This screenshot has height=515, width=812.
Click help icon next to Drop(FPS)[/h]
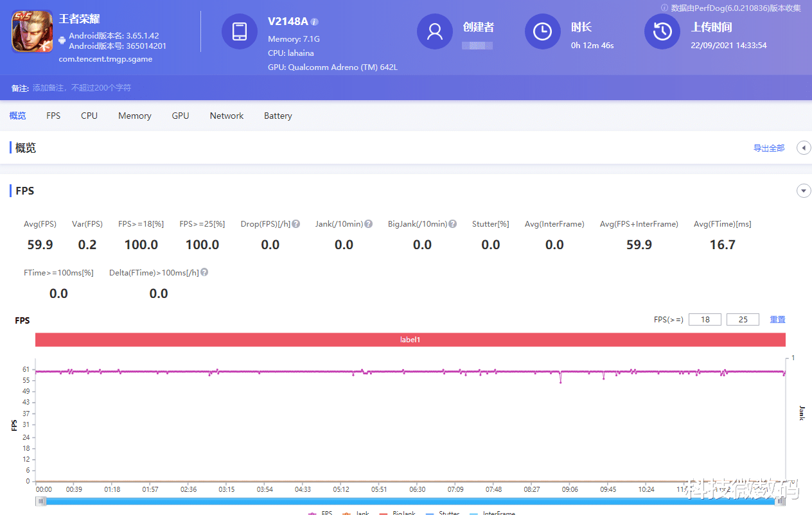coord(296,224)
